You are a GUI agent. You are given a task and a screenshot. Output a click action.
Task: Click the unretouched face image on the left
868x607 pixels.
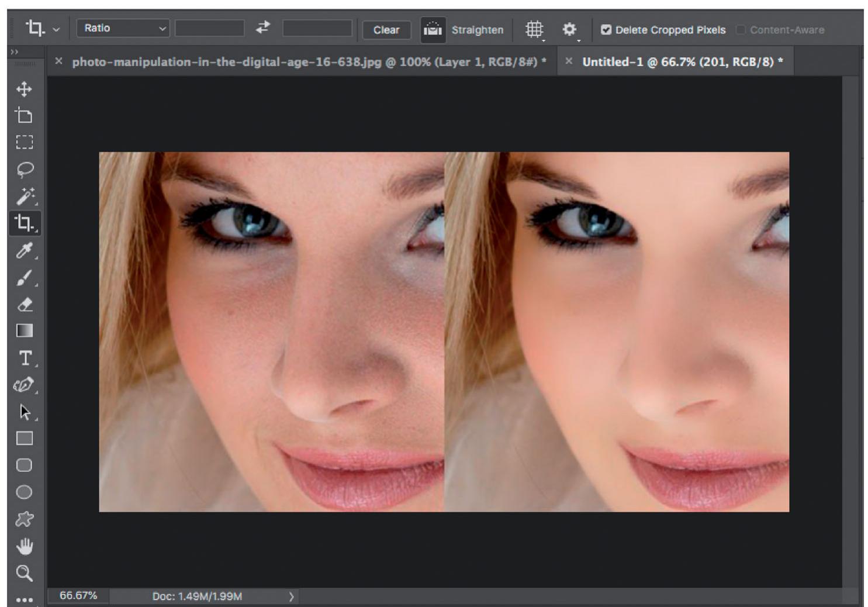pos(272,332)
